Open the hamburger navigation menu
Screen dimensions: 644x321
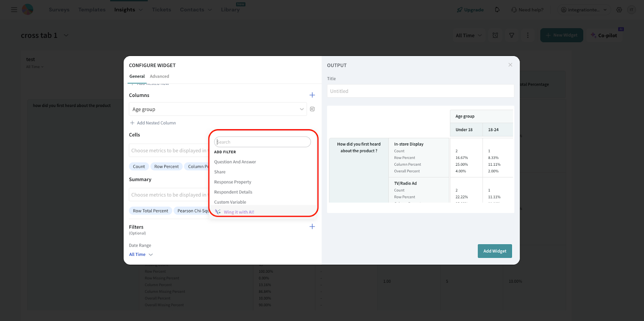pyautogui.click(x=14, y=10)
